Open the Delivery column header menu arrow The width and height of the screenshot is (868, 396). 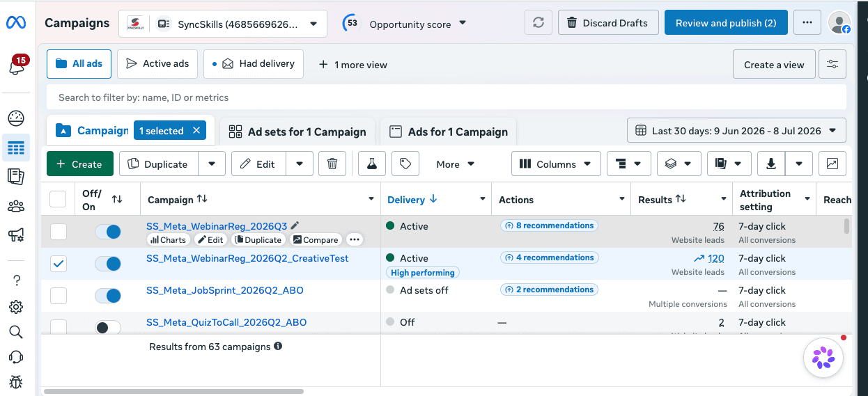482,200
